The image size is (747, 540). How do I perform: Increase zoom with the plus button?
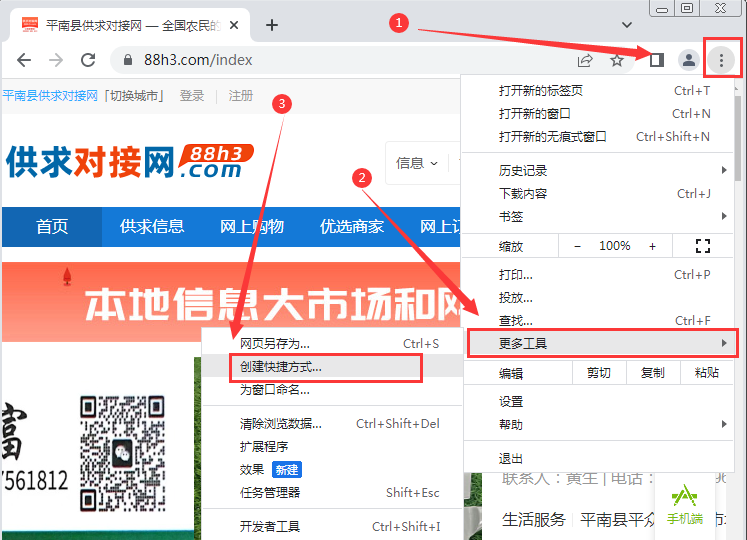(653, 246)
